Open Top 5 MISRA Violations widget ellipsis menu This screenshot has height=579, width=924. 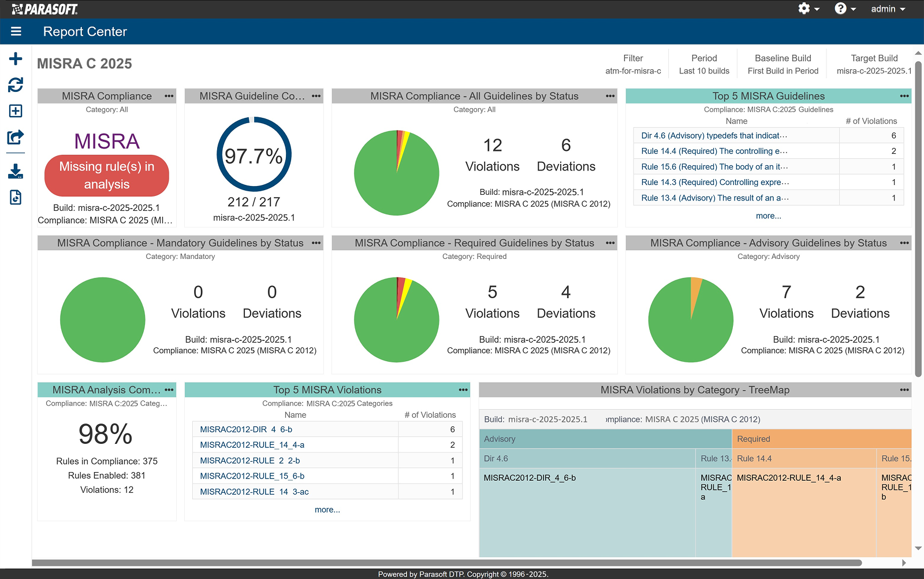pyautogui.click(x=463, y=389)
